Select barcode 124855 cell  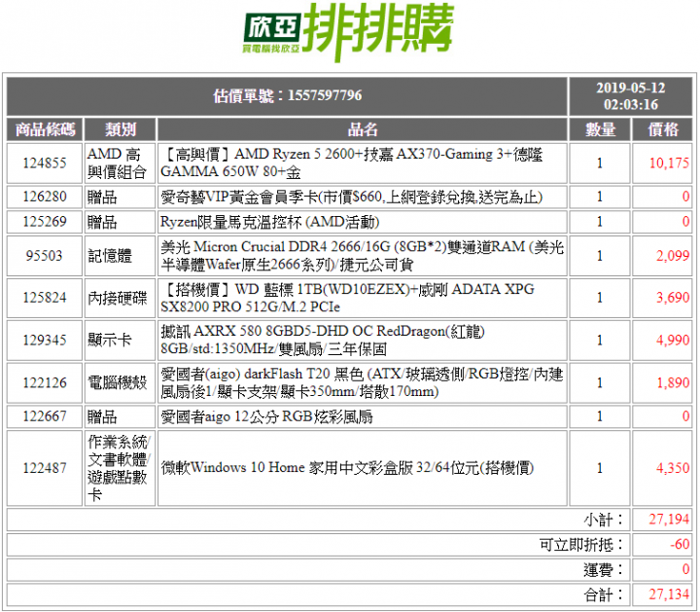click(45, 163)
